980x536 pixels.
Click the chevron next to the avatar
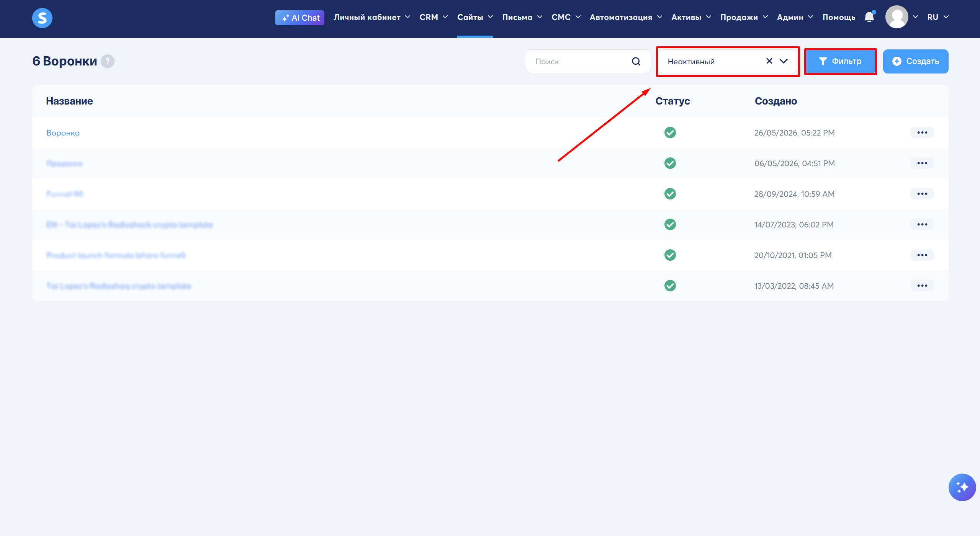pyautogui.click(x=915, y=17)
